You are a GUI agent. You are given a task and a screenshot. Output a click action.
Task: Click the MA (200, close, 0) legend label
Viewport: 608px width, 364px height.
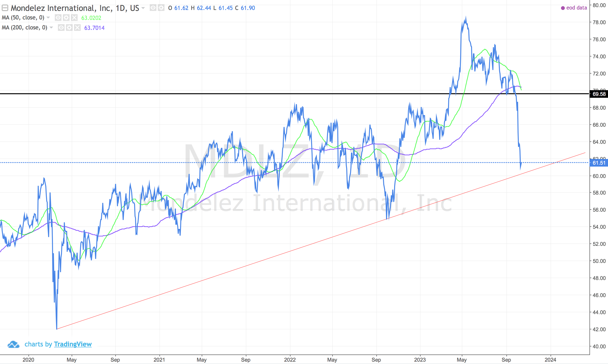pos(24,28)
